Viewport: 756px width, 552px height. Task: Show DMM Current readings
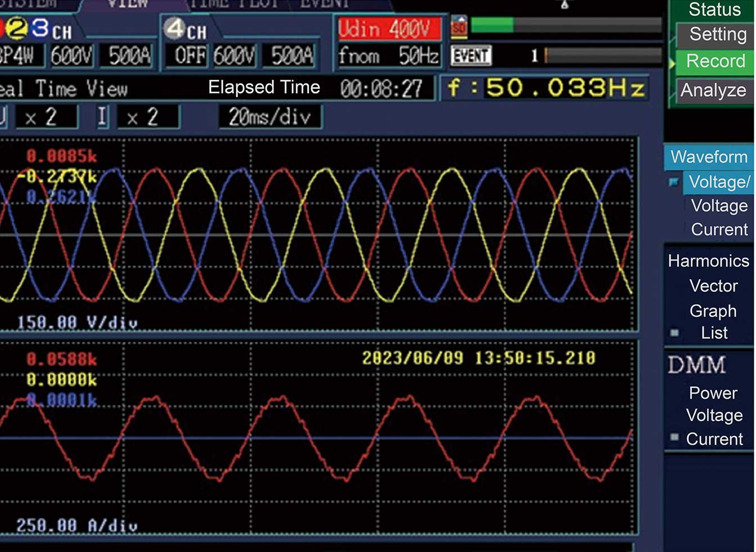click(714, 439)
